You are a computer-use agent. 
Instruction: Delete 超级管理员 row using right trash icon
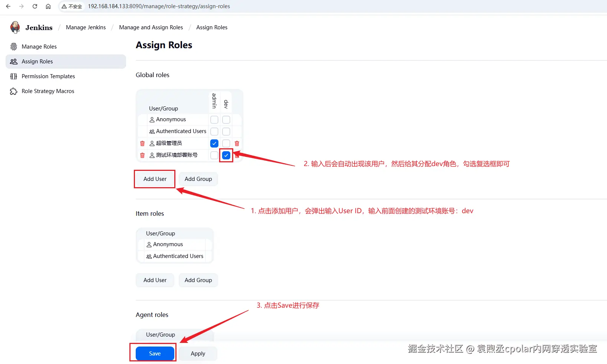[x=237, y=143]
